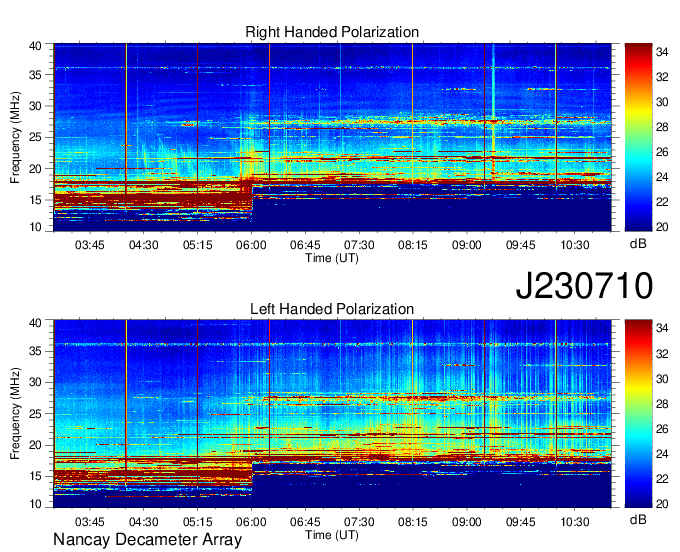The image size is (680, 552).
Task: Click the 08:15 time tick on Left Handed plot
Action: click(x=413, y=522)
